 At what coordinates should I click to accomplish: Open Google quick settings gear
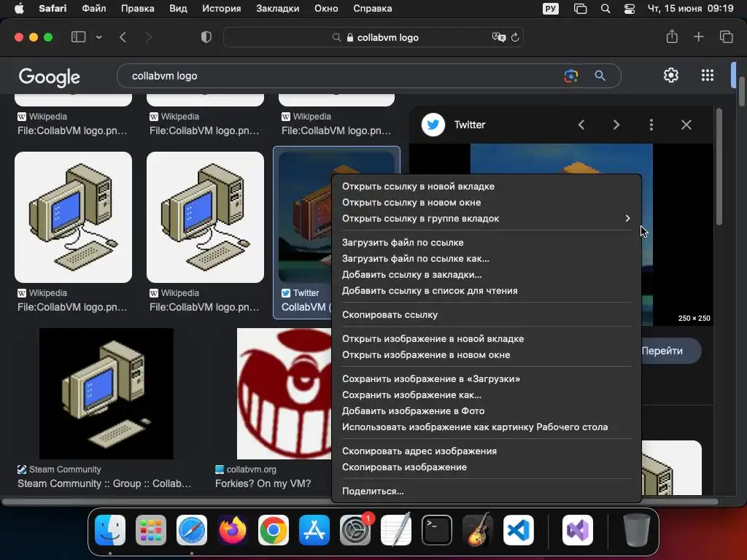coord(671,75)
